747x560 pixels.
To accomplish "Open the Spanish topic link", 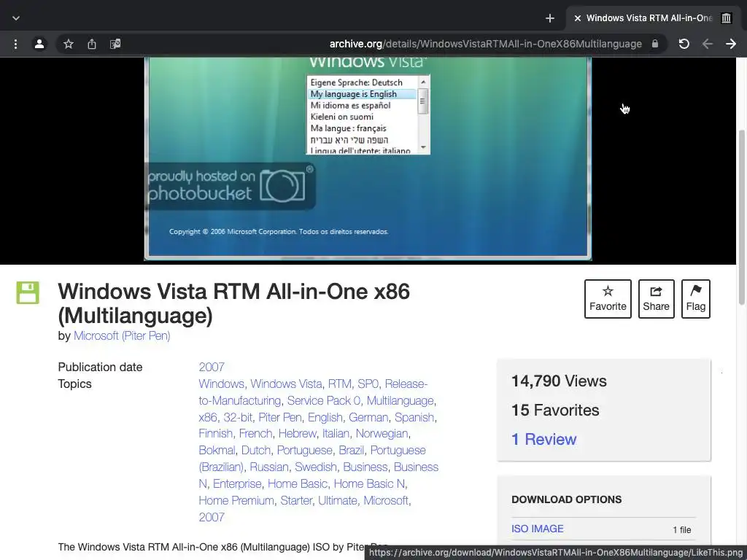I will (x=414, y=417).
